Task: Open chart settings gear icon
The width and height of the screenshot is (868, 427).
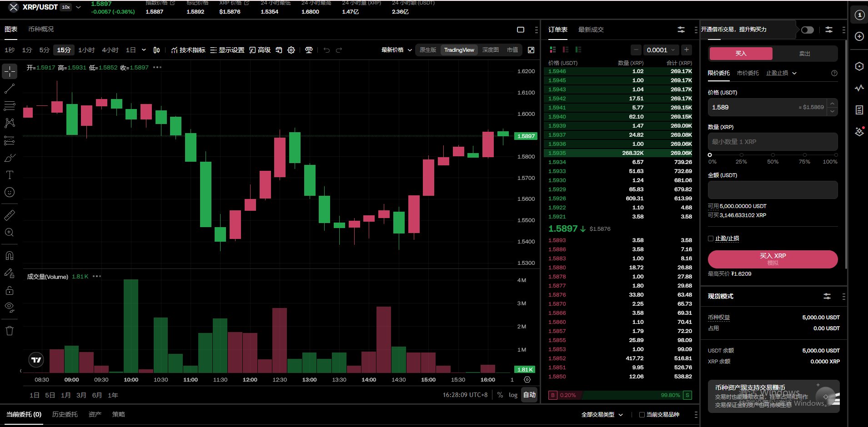Action: coord(291,50)
